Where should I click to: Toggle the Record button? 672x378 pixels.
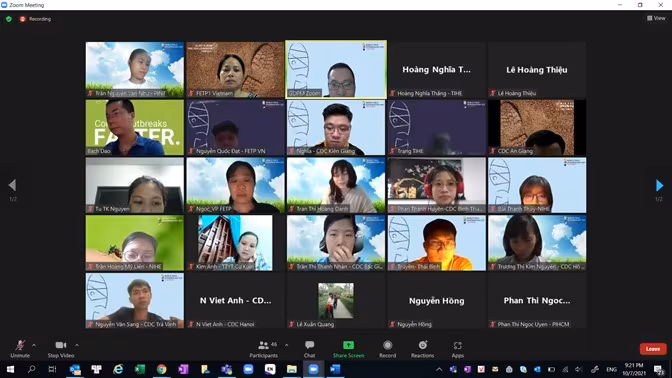pos(387,349)
